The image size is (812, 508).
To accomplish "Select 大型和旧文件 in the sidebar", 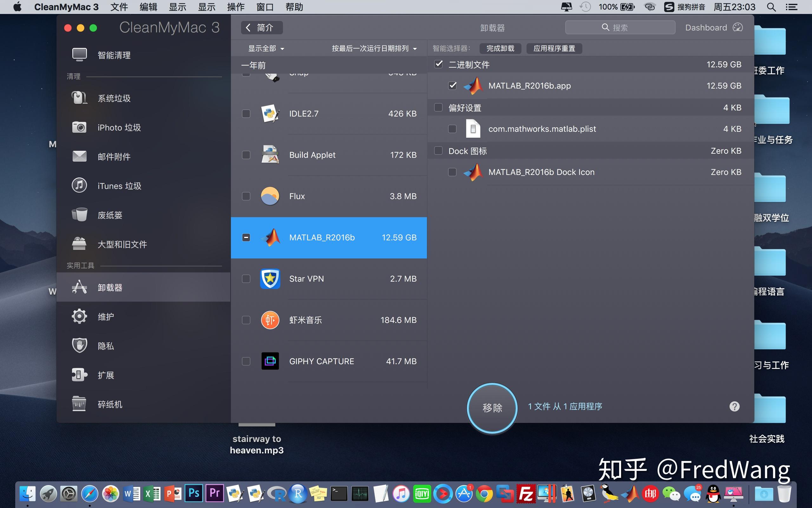I will (x=143, y=244).
